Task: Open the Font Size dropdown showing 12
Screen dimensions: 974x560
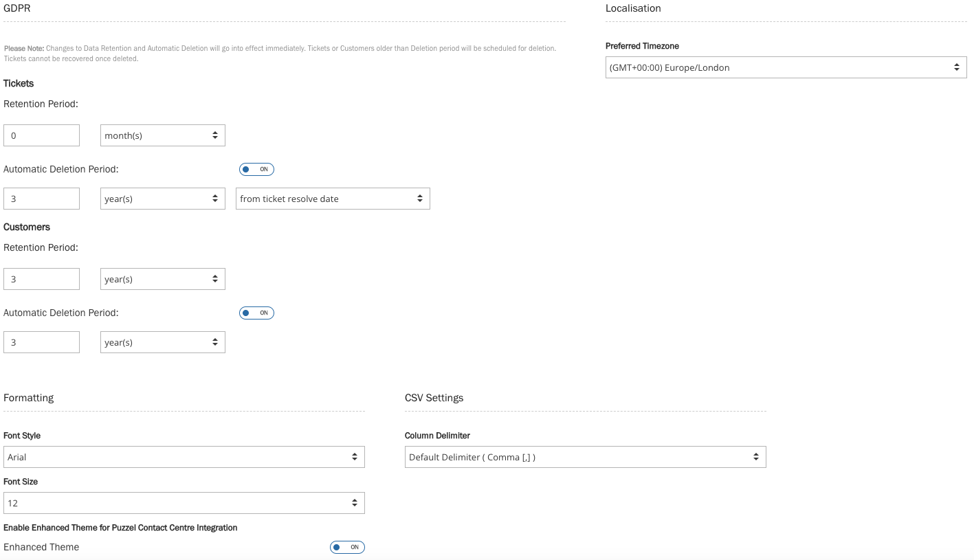Action: tap(184, 503)
